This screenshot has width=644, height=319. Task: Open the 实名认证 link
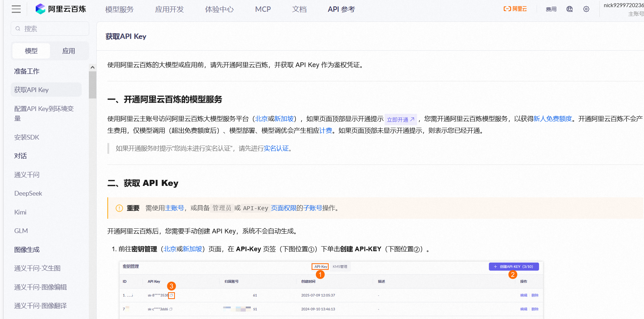[x=276, y=148]
